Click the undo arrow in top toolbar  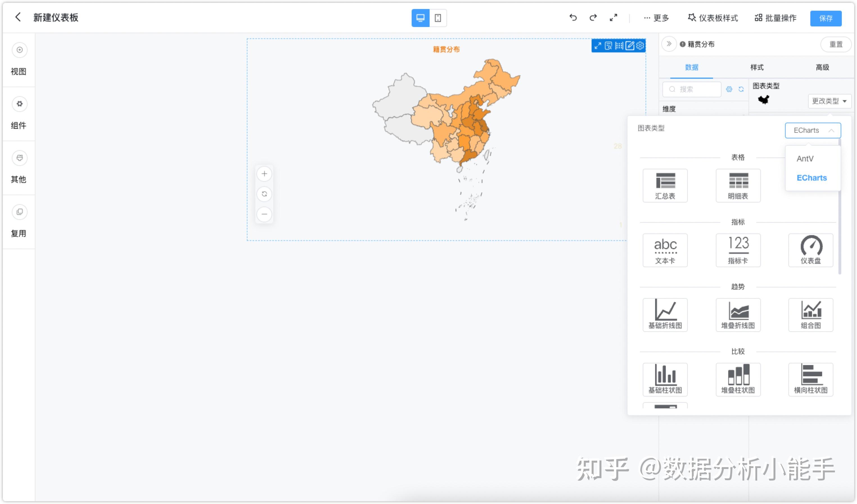coord(573,18)
